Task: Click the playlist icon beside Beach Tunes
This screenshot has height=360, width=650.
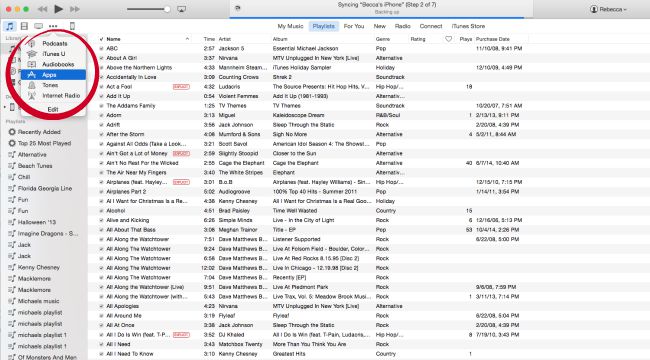Action: [12, 165]
